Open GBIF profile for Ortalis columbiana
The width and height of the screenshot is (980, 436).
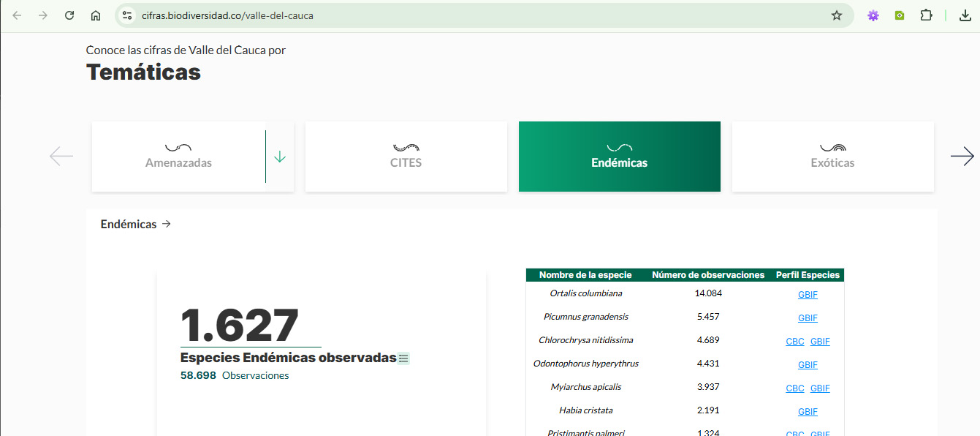pyautogui.click(x=808, y=295)
